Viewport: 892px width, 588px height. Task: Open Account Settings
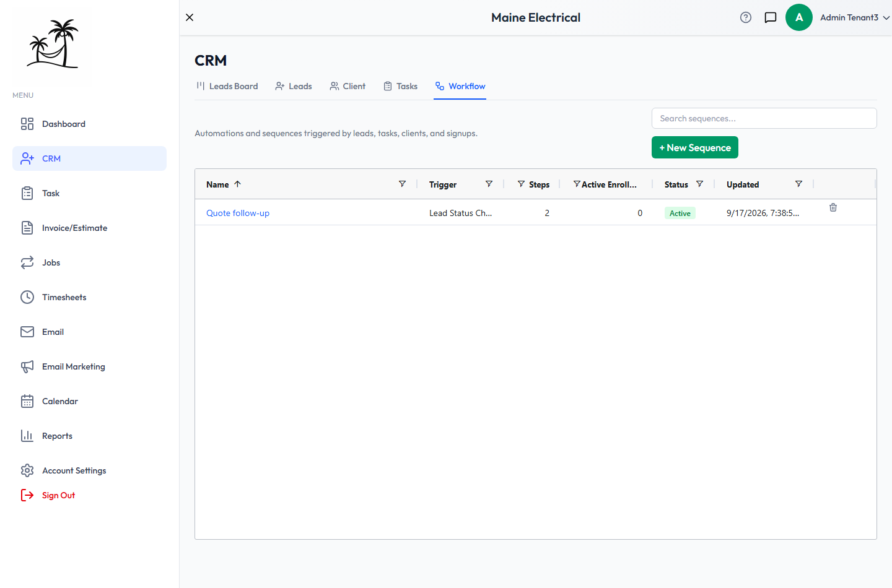pyautogui.click(x=89, y=470)
